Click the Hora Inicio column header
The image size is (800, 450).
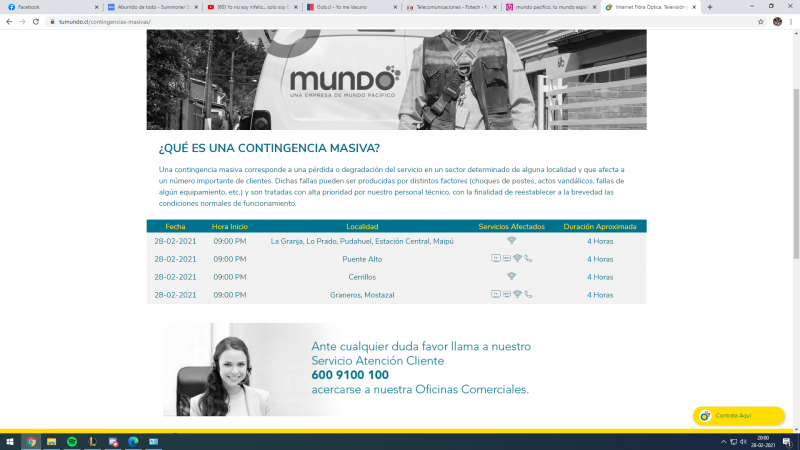click(230, 227)
